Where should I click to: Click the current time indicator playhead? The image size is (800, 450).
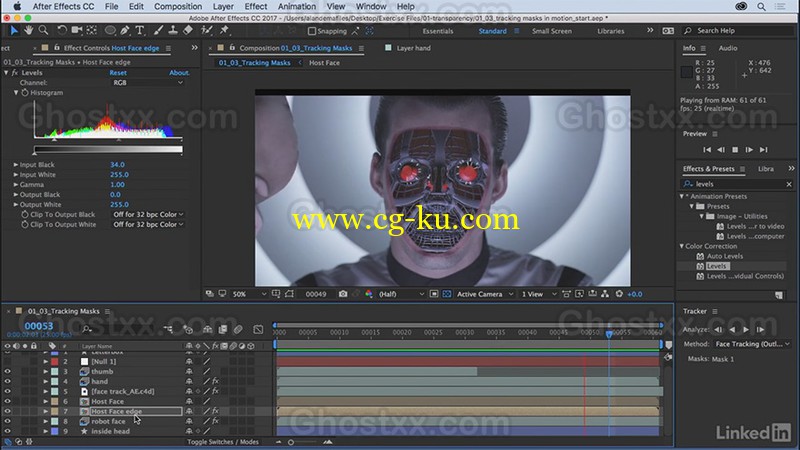coord(609,334)
